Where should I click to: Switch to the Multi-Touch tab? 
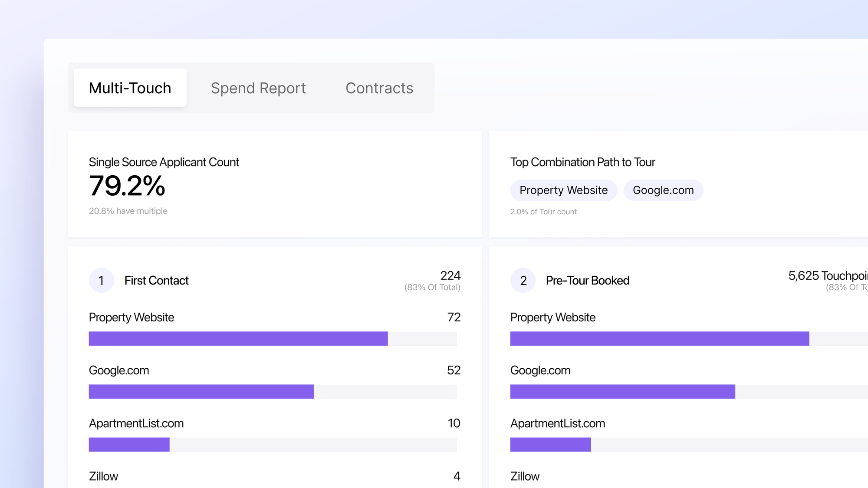tap(130, 88)
